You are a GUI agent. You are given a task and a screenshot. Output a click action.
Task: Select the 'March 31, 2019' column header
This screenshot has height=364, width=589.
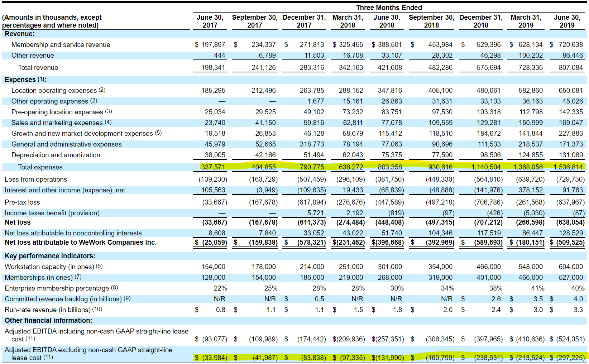tap(526, 21)
